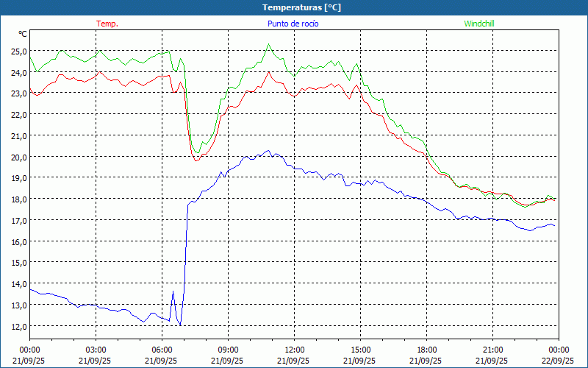Screen dimensions: 588x368
Task: Click the 23,0 y-axis tick label
Action: (x=18, y=93)
